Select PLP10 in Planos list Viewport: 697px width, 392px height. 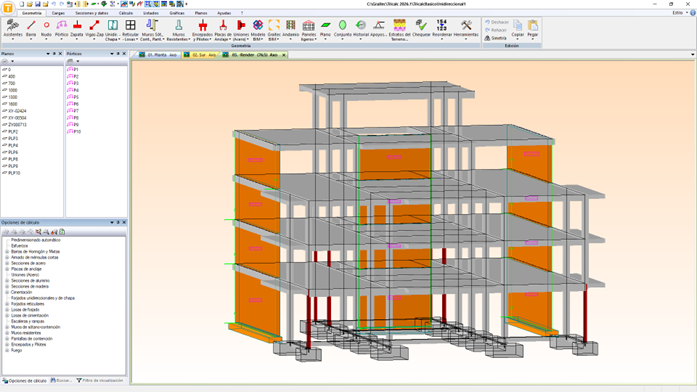point(14,173)
